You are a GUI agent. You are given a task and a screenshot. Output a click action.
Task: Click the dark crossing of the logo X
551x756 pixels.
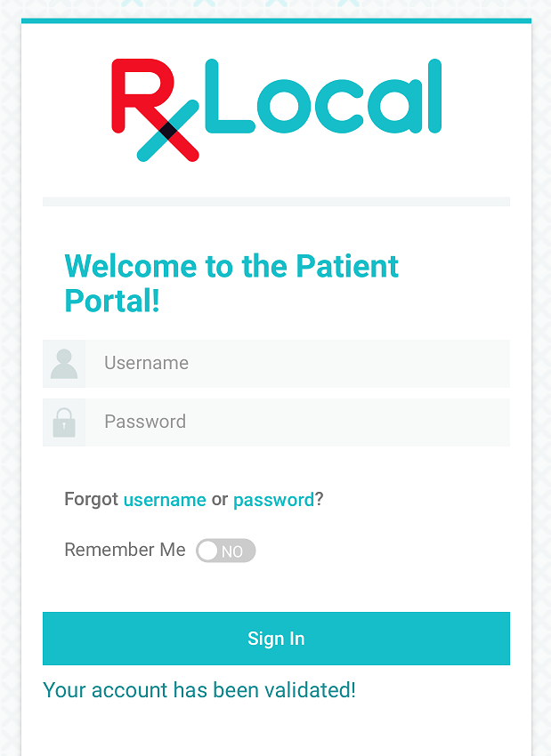pos(168,131)
